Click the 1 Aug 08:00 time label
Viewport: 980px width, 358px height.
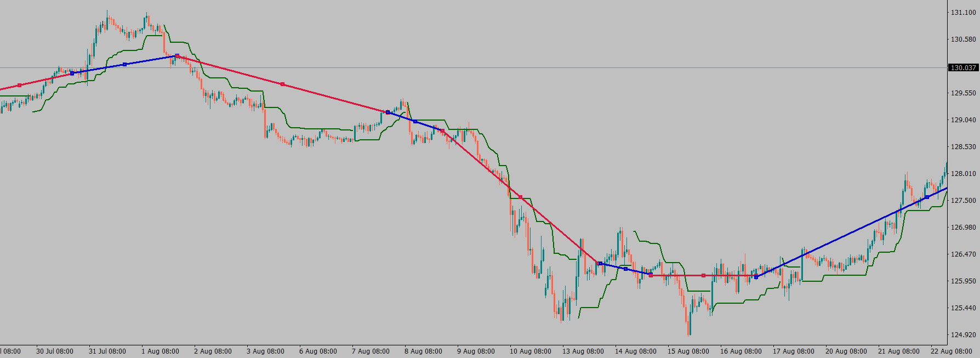pyautogui.click(x=160, y=351)
